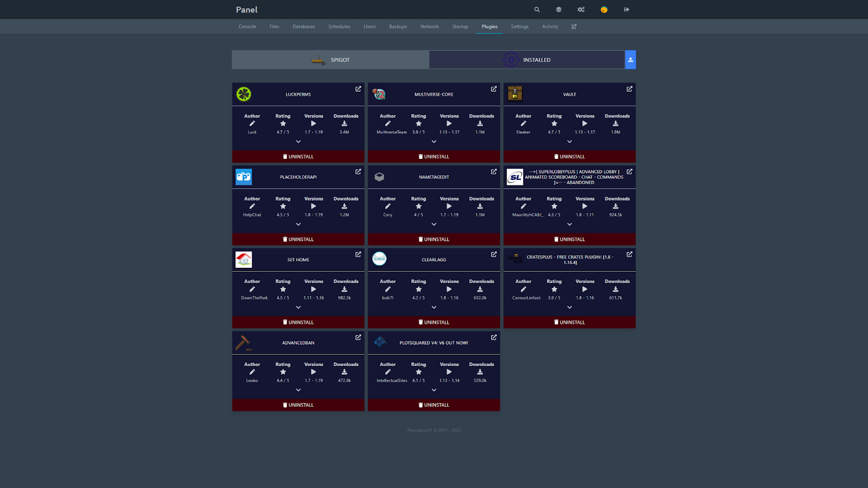Open Multiverse-Core external link icon
The image size is (868, 488).
(x=494, y=89)
